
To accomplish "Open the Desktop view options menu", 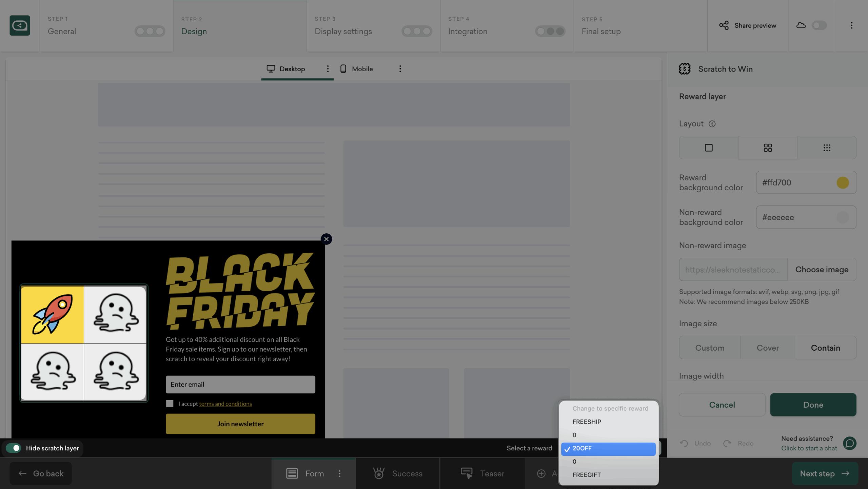I will click(328, 69).
